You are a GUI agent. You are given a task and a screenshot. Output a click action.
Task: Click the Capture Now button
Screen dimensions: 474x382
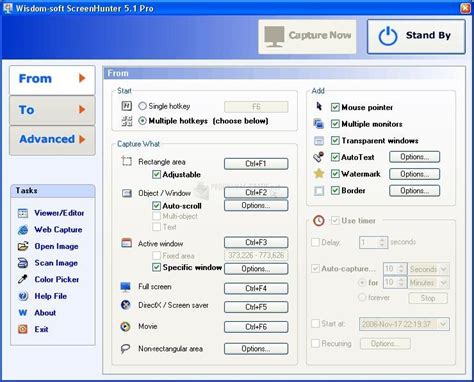tap(307, 36)
